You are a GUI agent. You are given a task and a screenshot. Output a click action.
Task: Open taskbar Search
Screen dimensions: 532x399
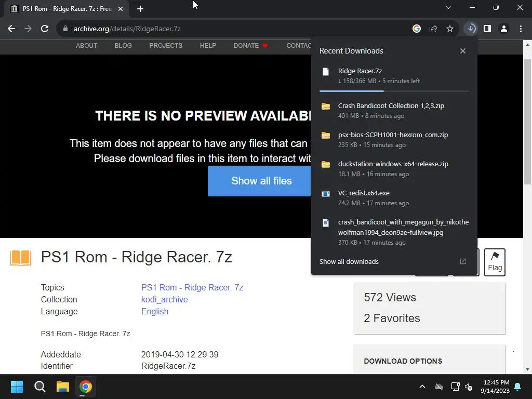pyautogui.click(x=39, y=387)
